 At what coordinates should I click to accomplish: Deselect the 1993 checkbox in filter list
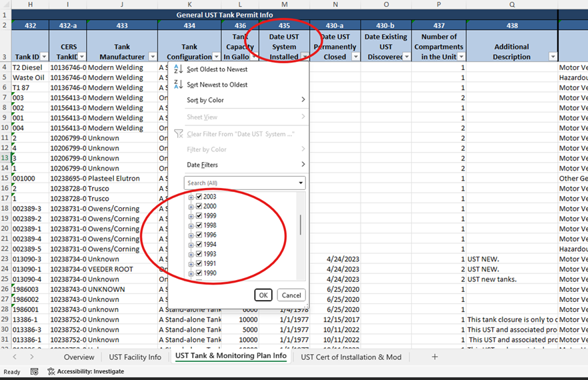pyautogui.click(x=199, y=254)
